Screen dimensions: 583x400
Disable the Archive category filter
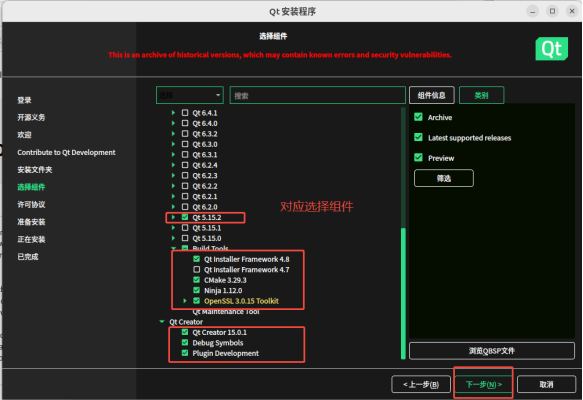pos(418,117)
